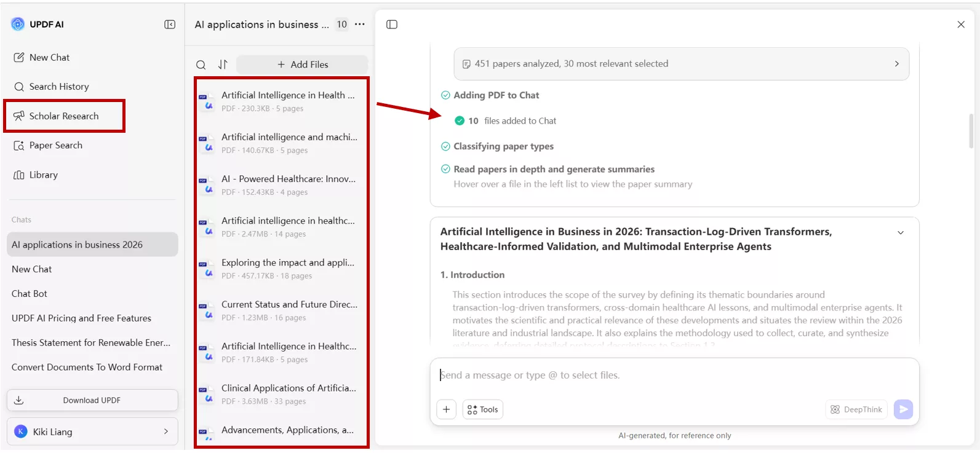Open the Tools button in message box
This screenshot has height=453, width=980.
[x=483, y=409]
